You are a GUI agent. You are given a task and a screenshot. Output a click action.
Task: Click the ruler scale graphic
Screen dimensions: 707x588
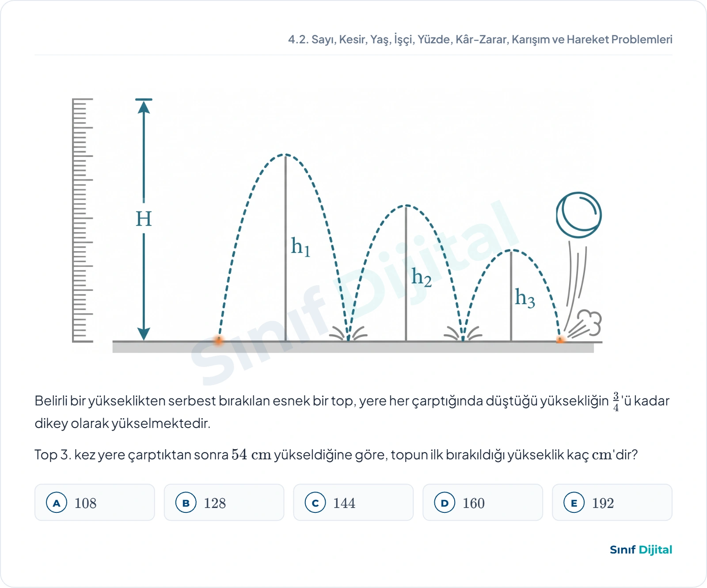coord(83,220)
